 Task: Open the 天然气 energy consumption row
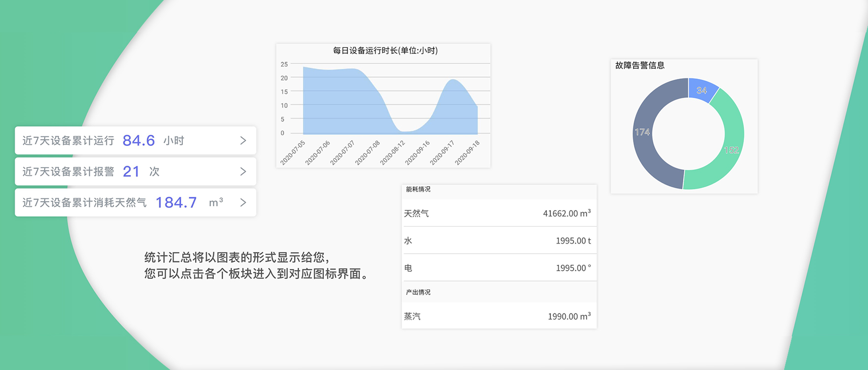[499, 213]
